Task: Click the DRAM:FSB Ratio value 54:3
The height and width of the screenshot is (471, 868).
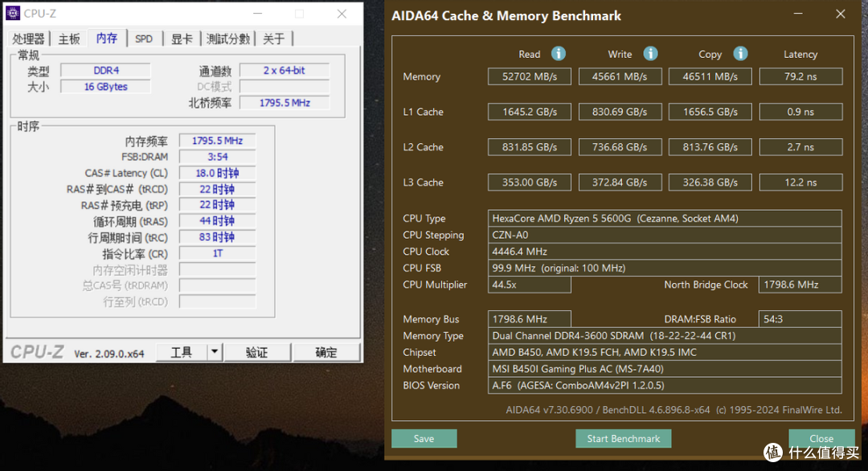Action: click(x=800, y=319)
